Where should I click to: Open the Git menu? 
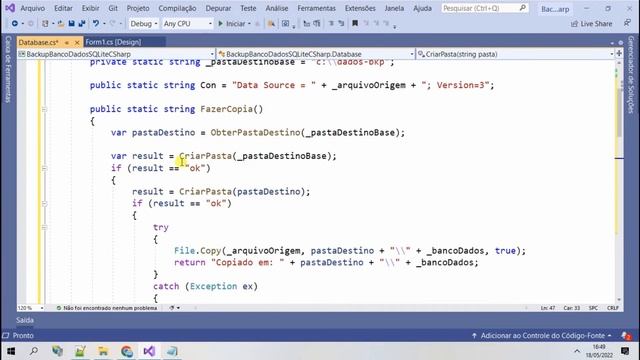coord(113,8)
